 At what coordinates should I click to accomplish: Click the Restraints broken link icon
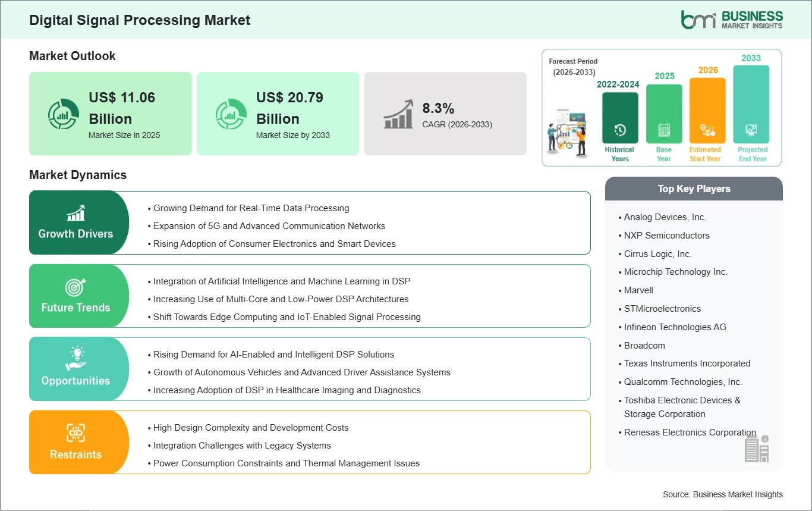[75, 433]
